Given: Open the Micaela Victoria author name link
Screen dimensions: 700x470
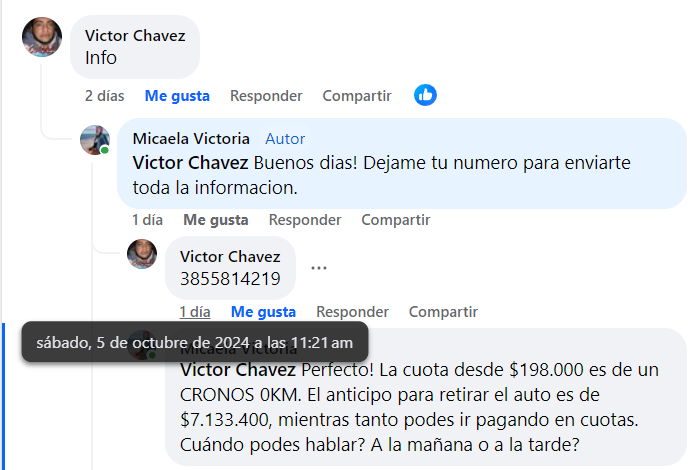Looking at the screenshot, I should [x=191, y=139].
